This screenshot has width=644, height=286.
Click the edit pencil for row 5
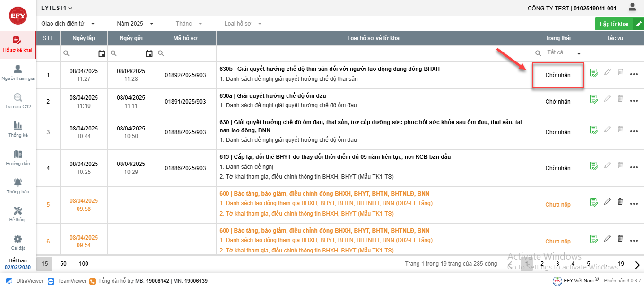coord(608,202)
